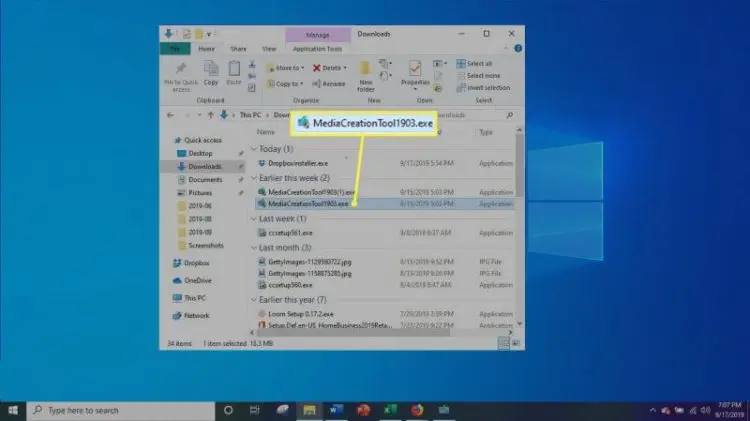The image size is (750, 421).
Task: Sort by the Name column header
Action: click(265, 132)
